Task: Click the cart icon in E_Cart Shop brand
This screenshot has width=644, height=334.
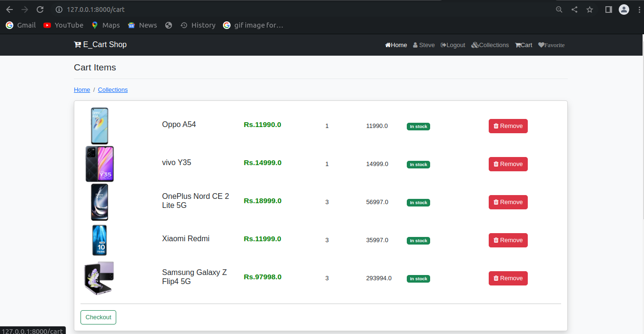Action: click(78, 44)
